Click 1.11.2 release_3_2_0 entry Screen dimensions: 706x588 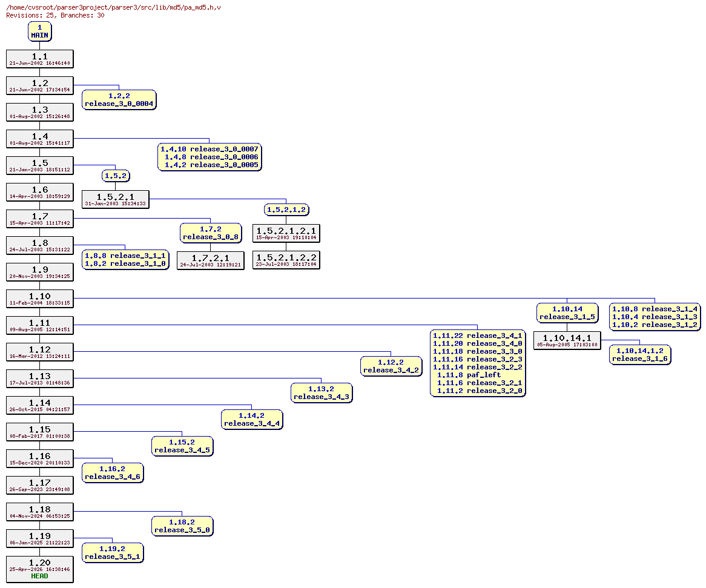tap(479, 391)
